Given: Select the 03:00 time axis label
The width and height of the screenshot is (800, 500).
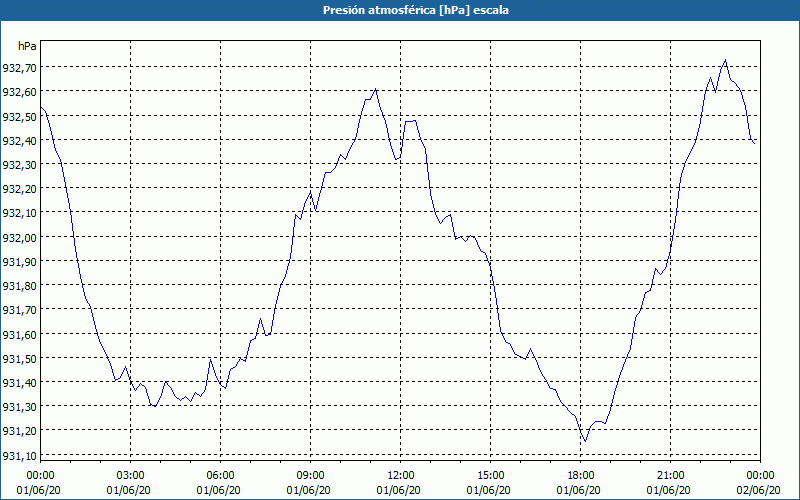Looking at the screenshot, I should (130, 475).
